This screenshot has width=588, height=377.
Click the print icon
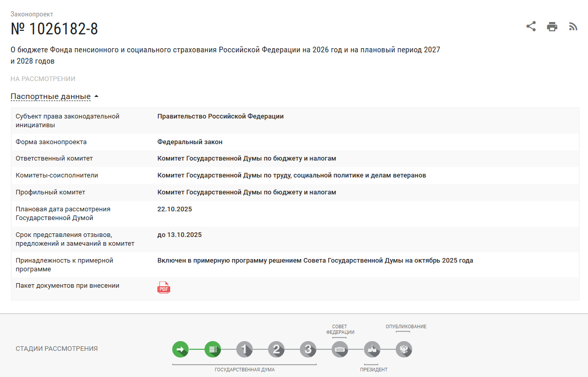[x=552, y=26]
